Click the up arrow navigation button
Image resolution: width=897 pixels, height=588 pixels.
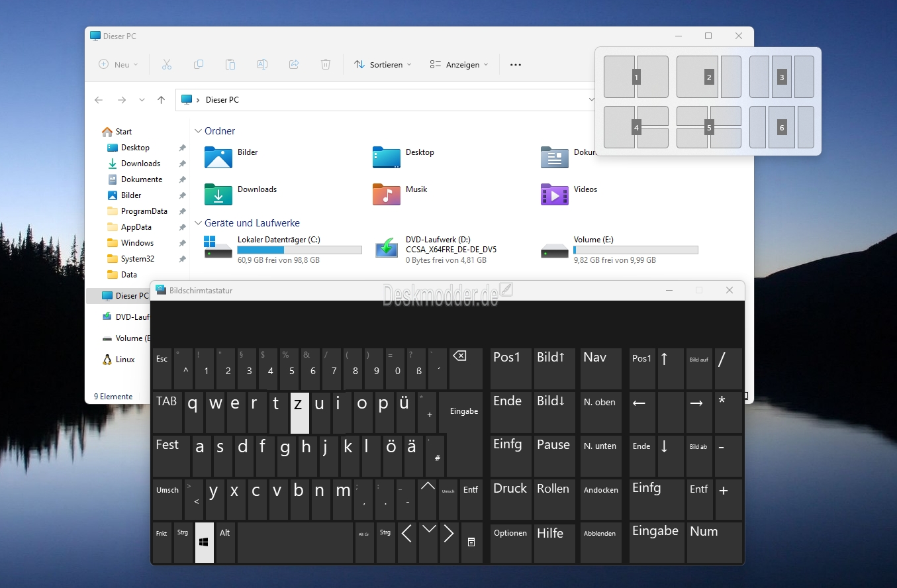click(161, 100)
